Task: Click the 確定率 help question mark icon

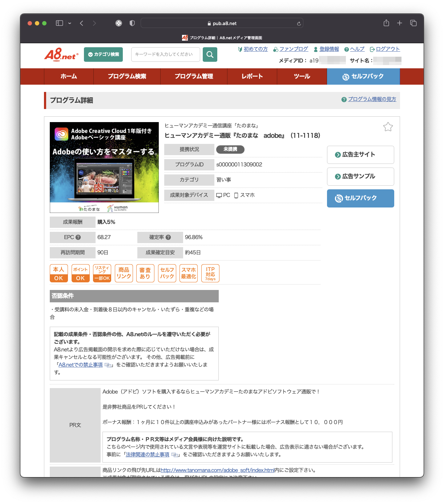Action: point(168,237)
